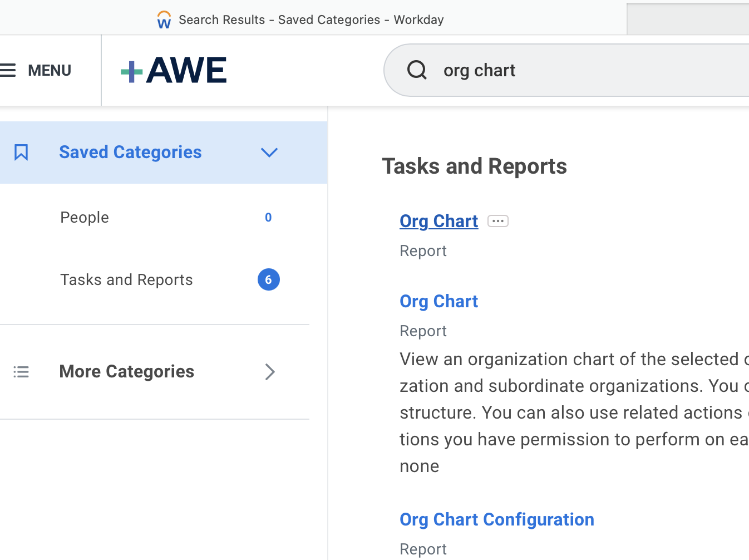Open the Org Chart Configuration report
Screen dimensions: 749x560
[x=496, y=519]
